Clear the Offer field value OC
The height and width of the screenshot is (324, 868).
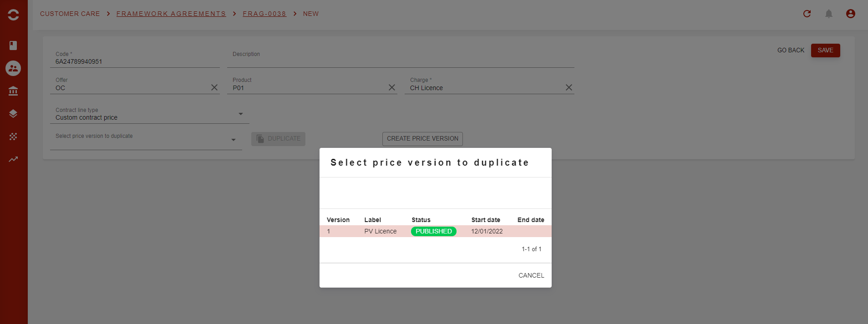tap(214, 87)
